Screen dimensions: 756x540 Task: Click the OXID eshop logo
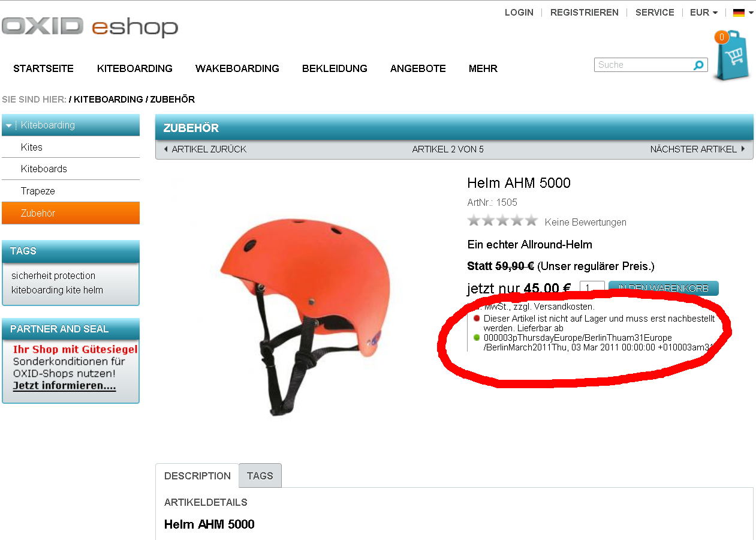click(x=90, y=27)
